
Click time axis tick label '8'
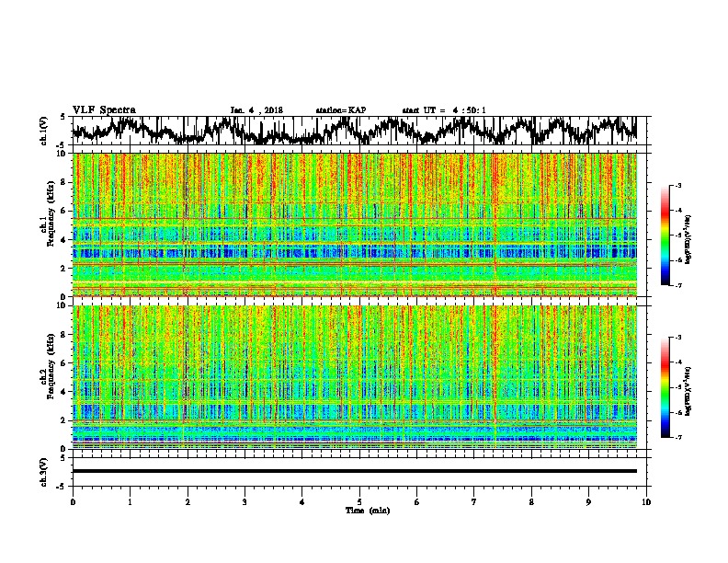tap(531, 502)
